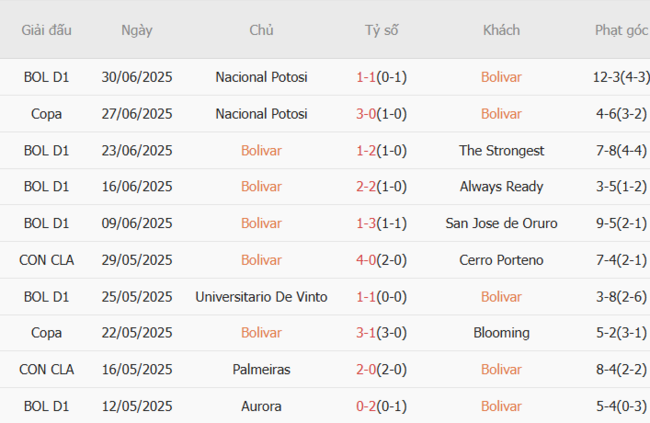
Task: Open San Jose de Oruro team page
Action: [x=501, y=223]
